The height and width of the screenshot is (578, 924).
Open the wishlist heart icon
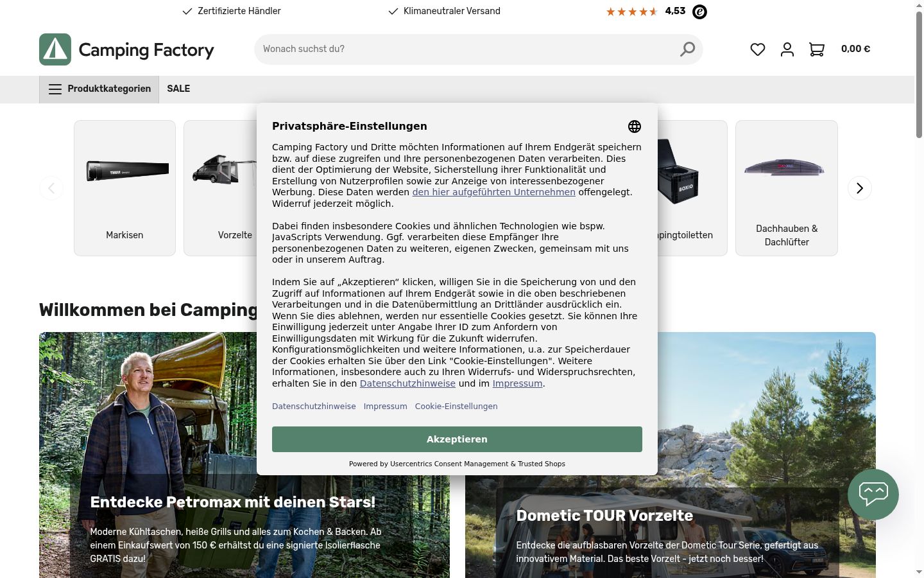(x=758, y=49)
